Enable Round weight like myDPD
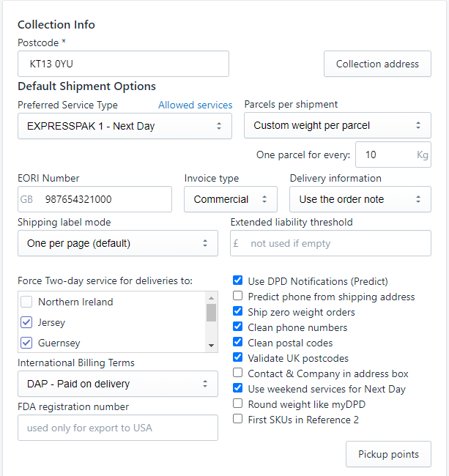Screen dimensions: 449x476 click(x=238, y=404)
